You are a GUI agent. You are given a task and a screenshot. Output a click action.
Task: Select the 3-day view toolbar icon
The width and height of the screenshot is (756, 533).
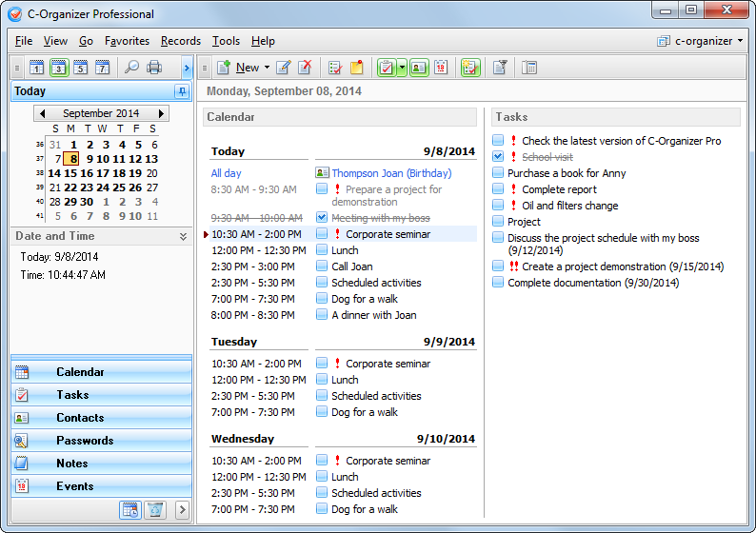click(x=59, y=68)
